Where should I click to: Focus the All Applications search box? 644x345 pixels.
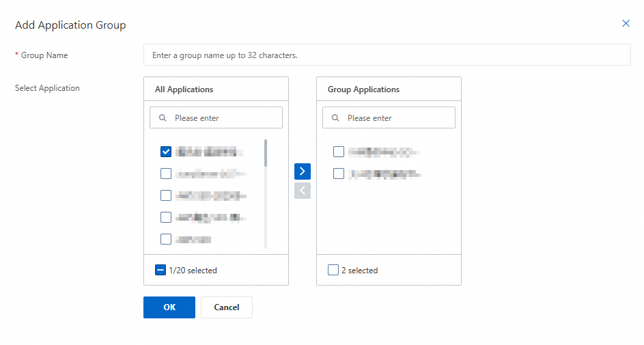pos(225,118)
